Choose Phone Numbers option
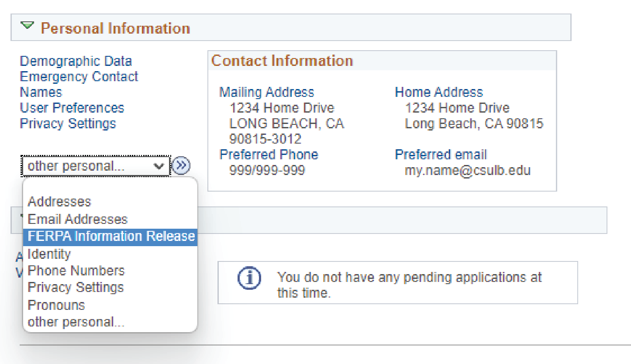The width and height of the screenshot is (631, 364). pos(76,271)
